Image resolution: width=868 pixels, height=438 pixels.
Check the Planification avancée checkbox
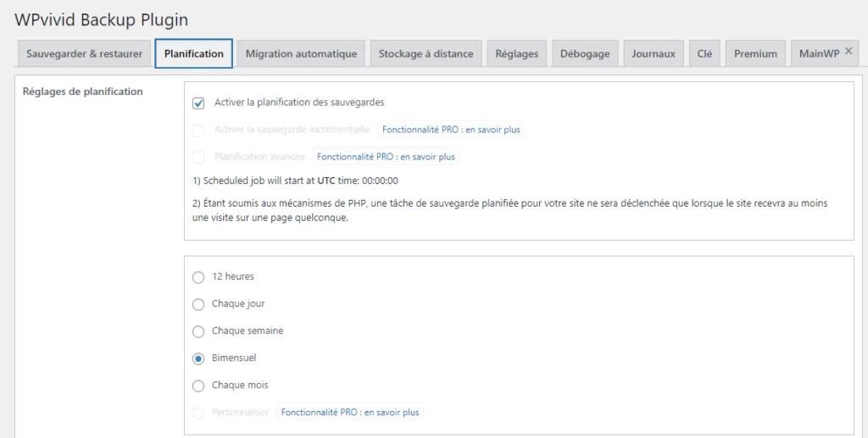coord(198,157)
